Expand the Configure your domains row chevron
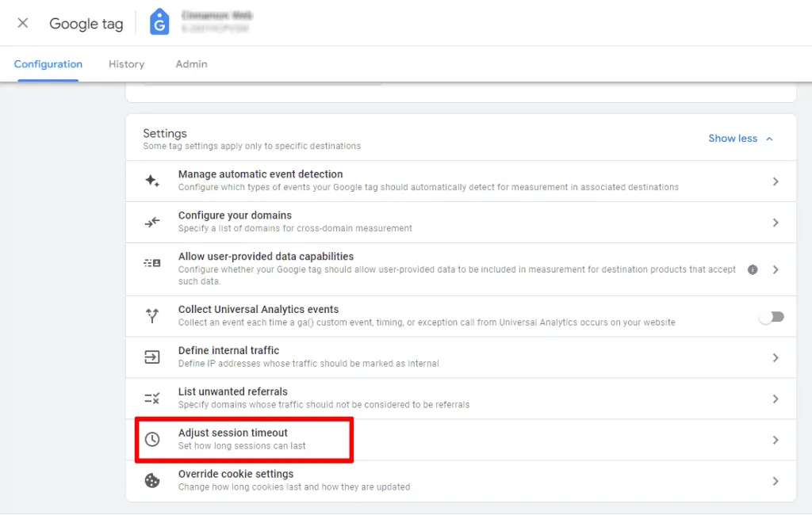The width and height of the screenshot is (812, 515). coord(776,222)
